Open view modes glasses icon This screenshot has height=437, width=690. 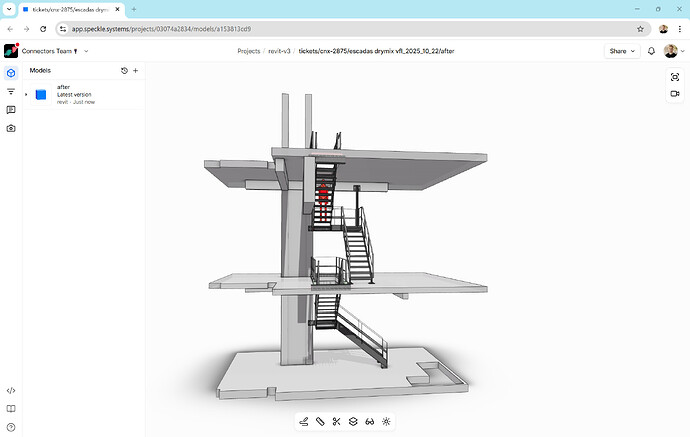370,422
